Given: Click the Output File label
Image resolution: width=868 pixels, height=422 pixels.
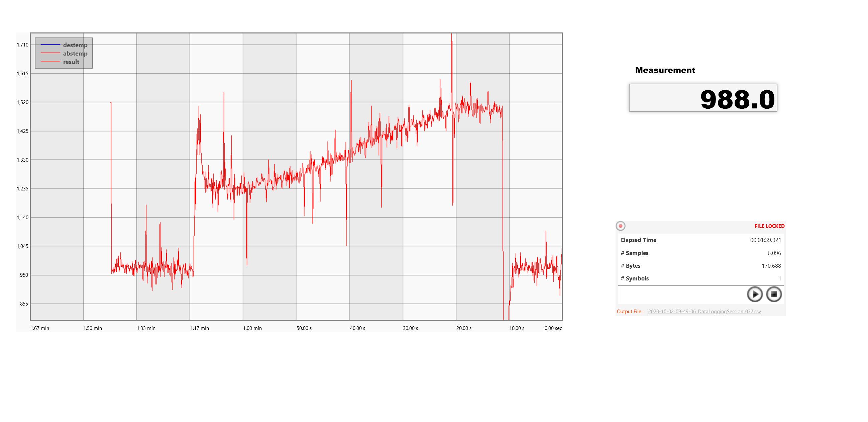Looking at the screenshot, I should click(x=630, y=311).
